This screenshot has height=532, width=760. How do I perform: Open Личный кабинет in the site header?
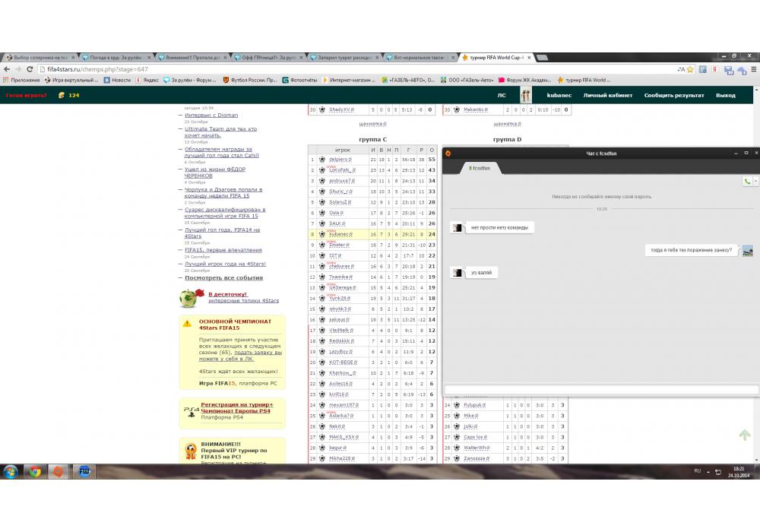point(607,96)
